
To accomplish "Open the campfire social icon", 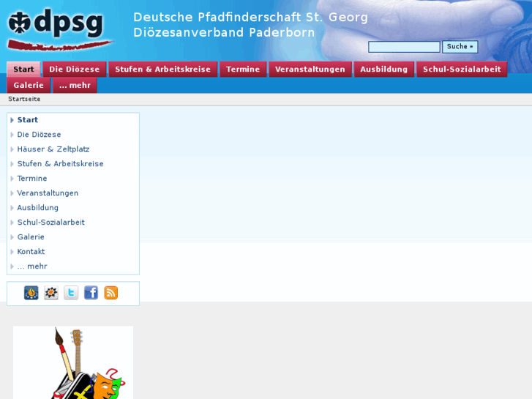I will click(31, 293).
